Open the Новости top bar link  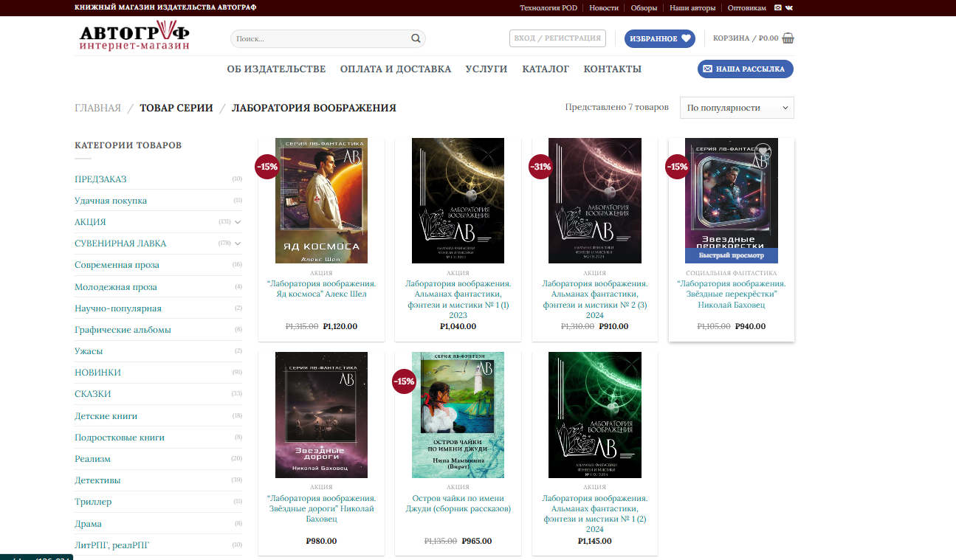coord(604,7)
